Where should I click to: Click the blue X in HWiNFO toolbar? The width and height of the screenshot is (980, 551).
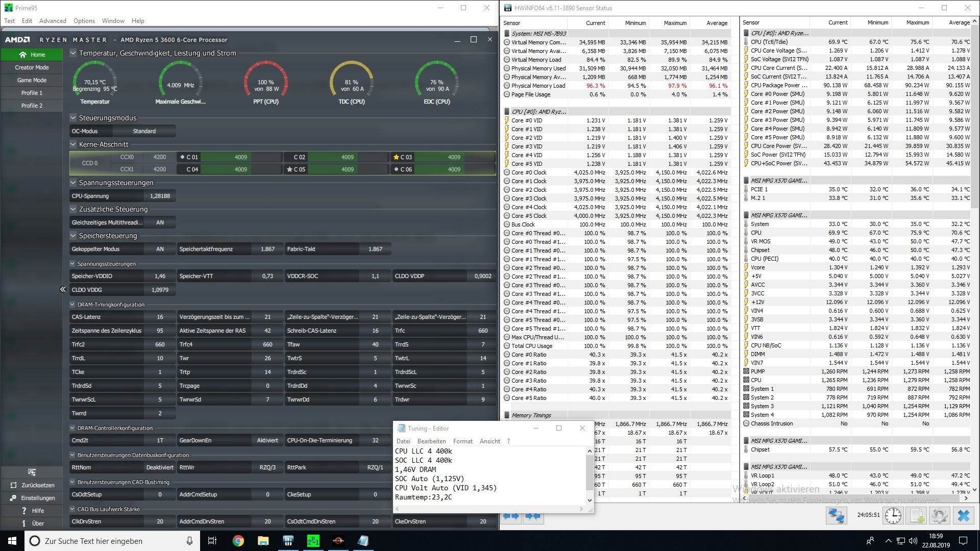click(963, 516)
